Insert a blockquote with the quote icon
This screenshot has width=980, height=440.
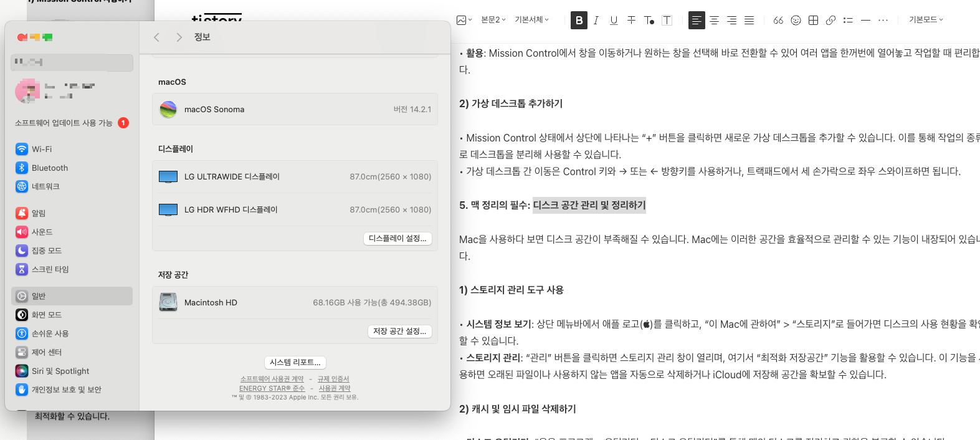[778, 21]
